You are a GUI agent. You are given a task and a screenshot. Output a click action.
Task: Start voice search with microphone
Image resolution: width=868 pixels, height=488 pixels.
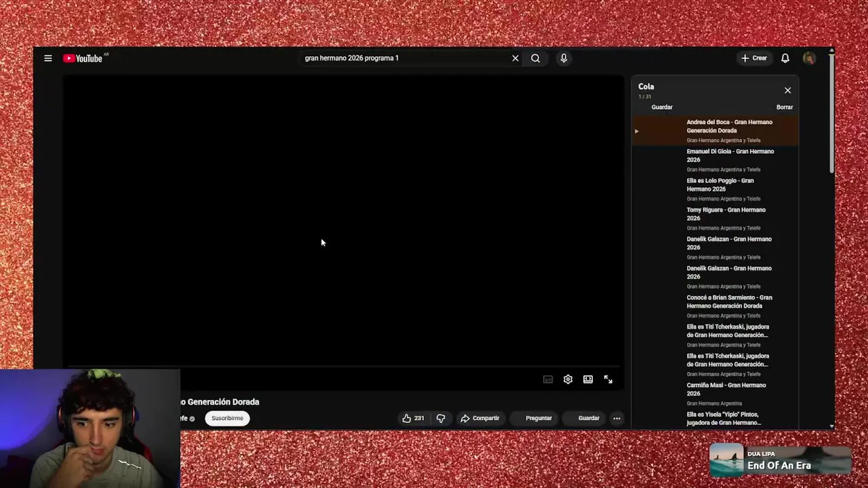564,58
